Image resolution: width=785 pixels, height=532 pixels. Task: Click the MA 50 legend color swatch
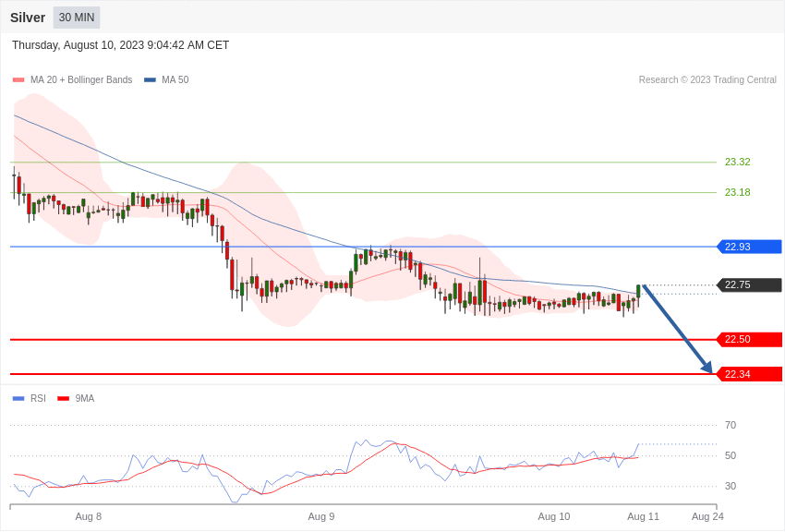point(150,79)
